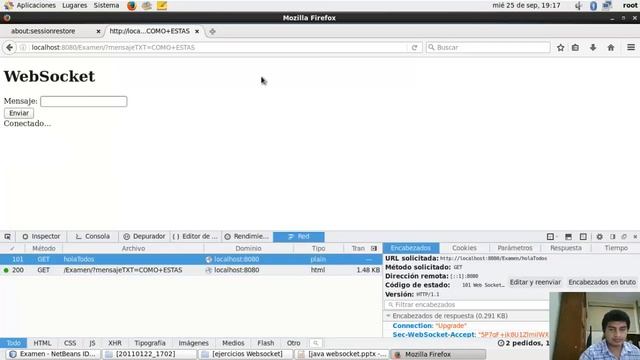
Task: Open the devtools frame selector icon
Action: [551, 236]
